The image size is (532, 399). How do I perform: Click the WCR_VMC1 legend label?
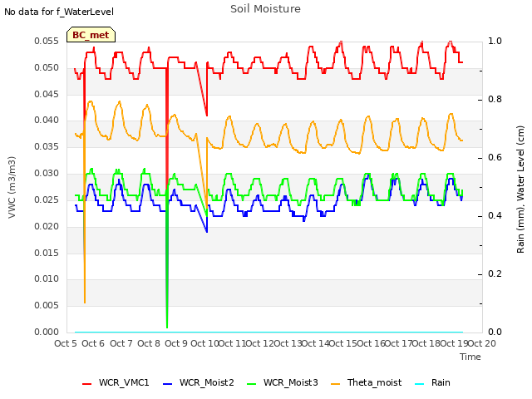pos(124,382)
